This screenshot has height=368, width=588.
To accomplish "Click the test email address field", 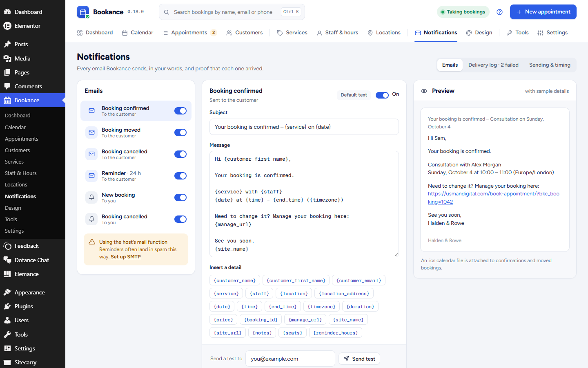I will 290,359.
